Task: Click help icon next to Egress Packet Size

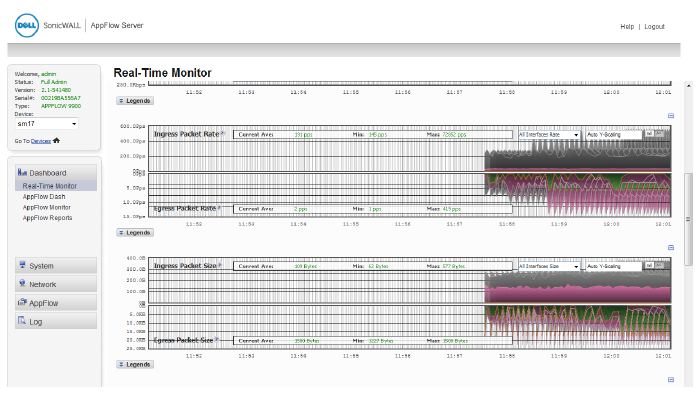Action: (217, 340)
